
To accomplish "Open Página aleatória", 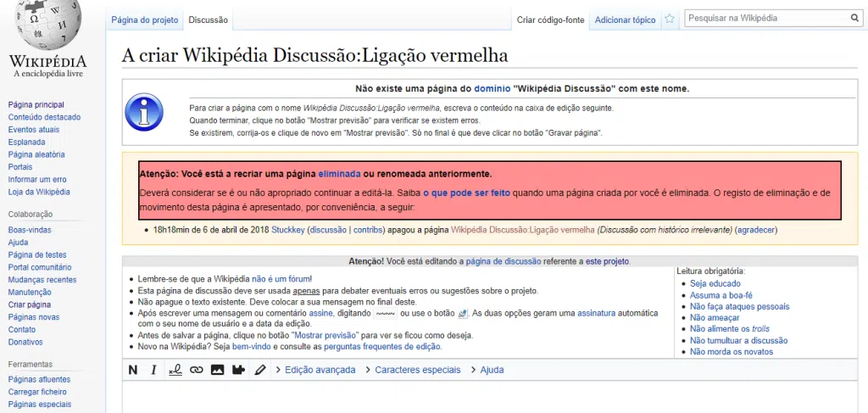I will [36, 154].
